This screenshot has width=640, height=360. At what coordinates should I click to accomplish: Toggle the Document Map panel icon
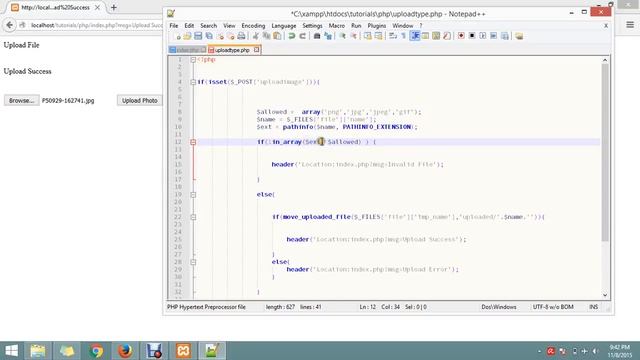(436, 36)
